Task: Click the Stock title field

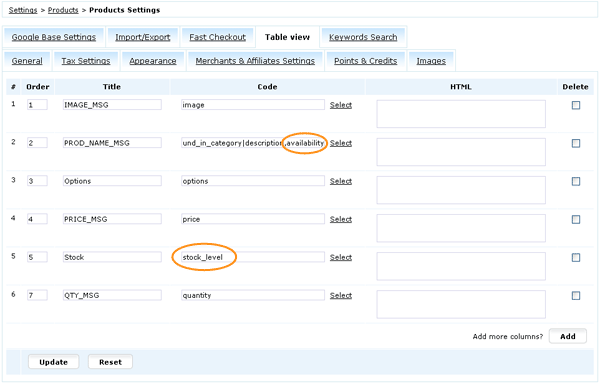Action: 112,257
